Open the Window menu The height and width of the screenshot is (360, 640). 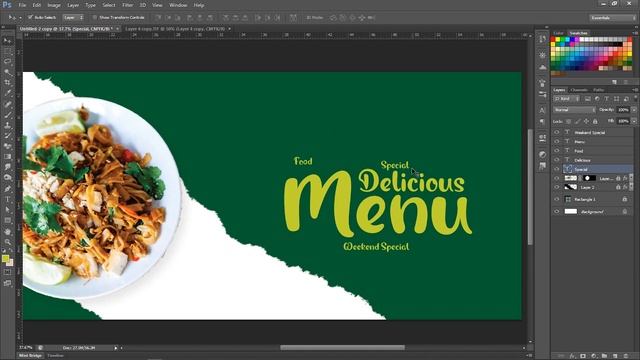(178, 5)
